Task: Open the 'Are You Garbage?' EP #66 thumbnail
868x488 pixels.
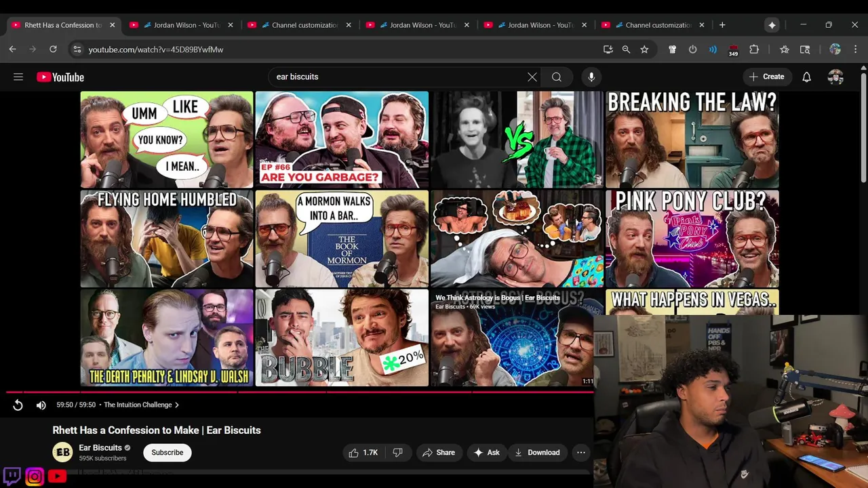Action: (x=342, y=140)
